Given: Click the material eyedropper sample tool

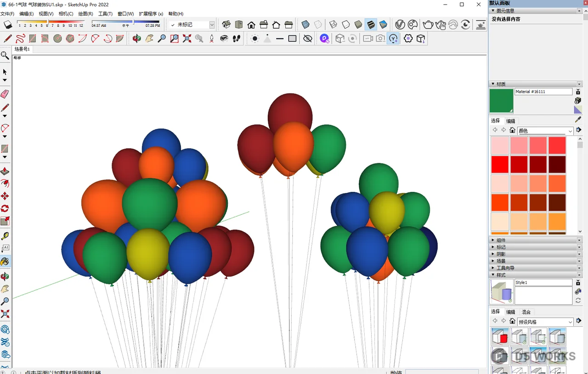Looking at the screenshot, I should click(578, 120).
